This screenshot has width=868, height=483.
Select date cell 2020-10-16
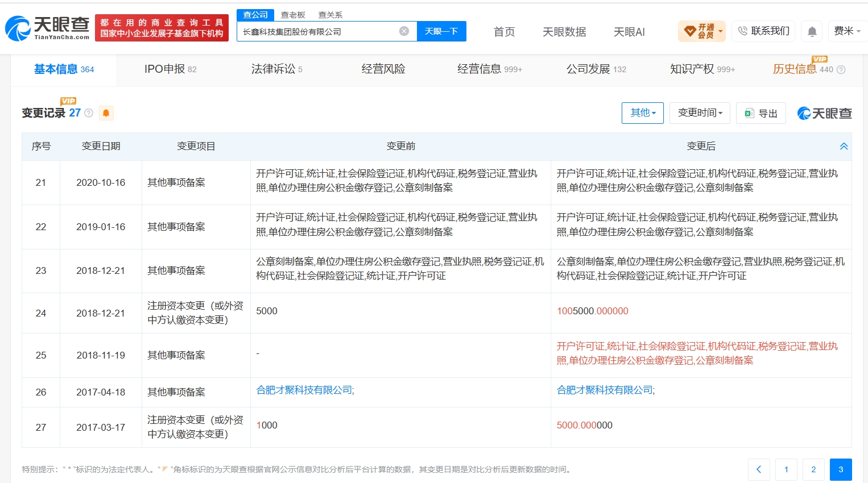click(x=101, y=183)
